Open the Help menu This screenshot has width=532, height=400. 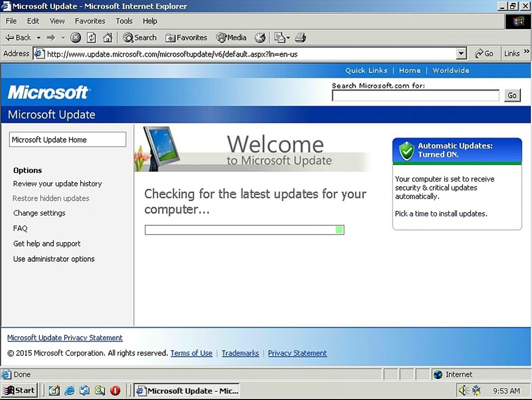[x=149, y=21]
